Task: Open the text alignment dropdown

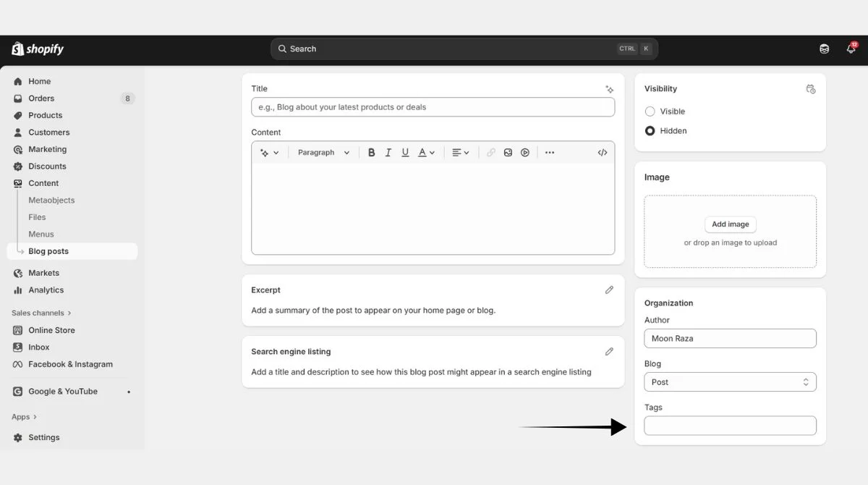Action: tap(460, 152)
